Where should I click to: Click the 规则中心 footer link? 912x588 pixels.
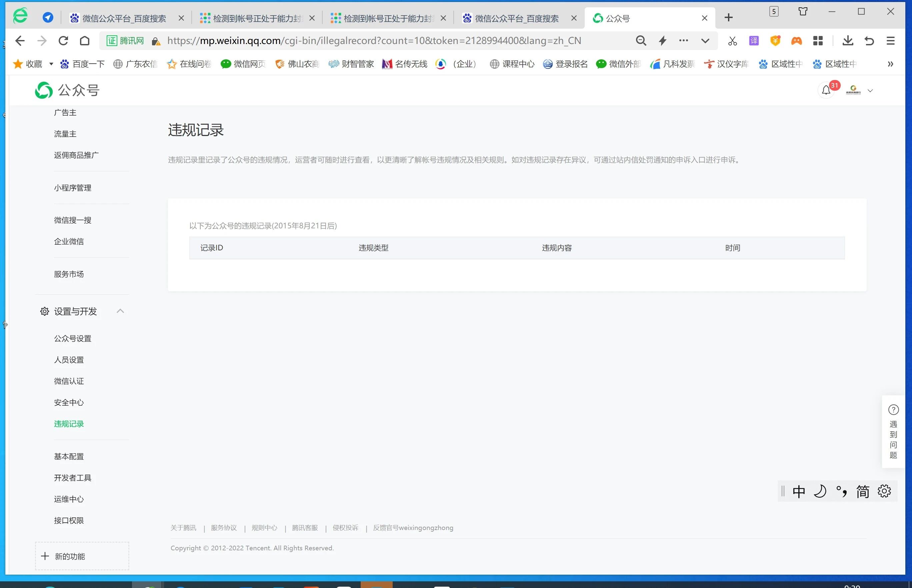264,528
